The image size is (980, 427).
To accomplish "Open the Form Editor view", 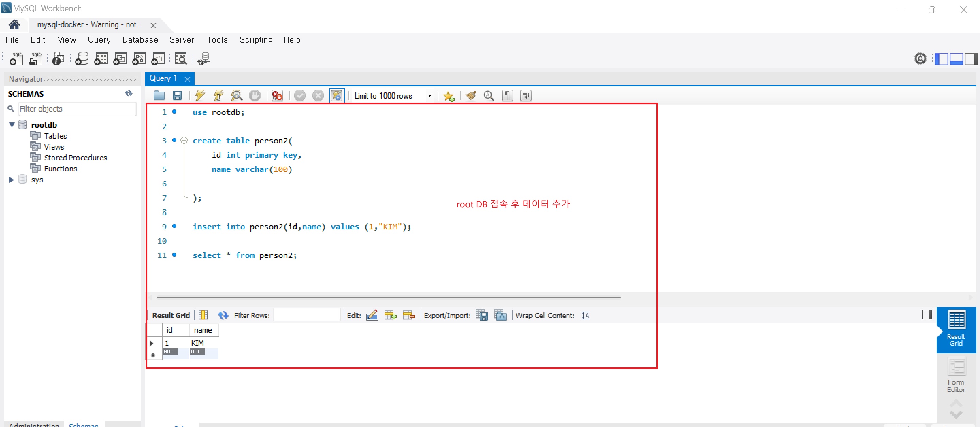I will [x=955, y=375].
